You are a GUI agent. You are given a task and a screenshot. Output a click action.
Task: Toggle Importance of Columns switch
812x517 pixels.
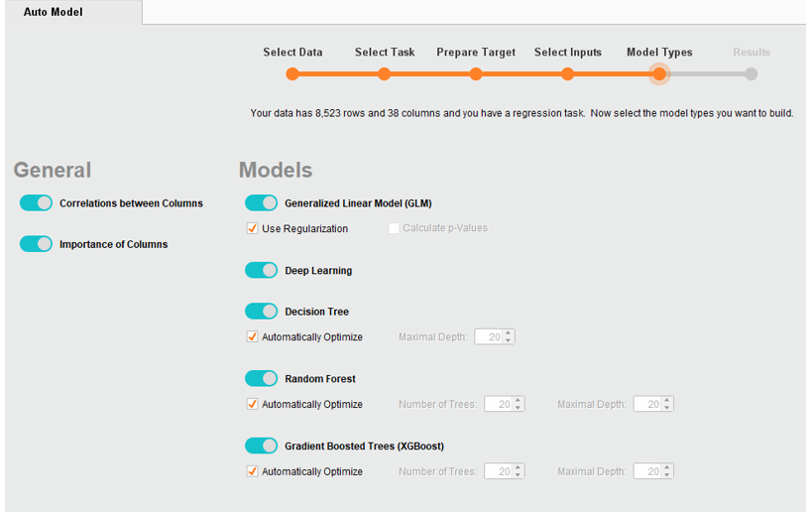[36, 244]
